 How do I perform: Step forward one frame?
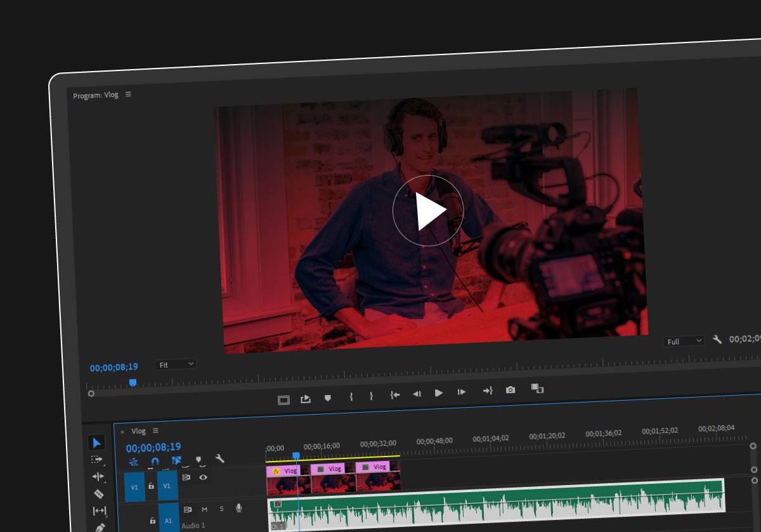click(462, 393)
